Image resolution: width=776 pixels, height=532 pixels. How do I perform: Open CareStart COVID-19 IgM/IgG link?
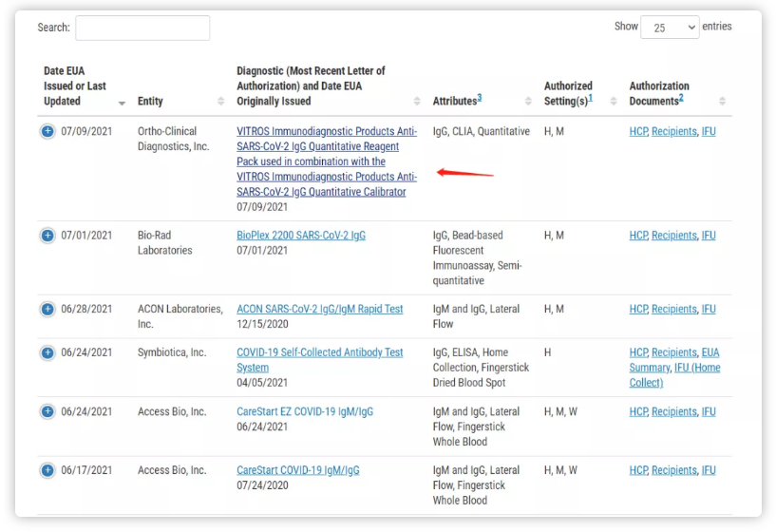(298, 470)
